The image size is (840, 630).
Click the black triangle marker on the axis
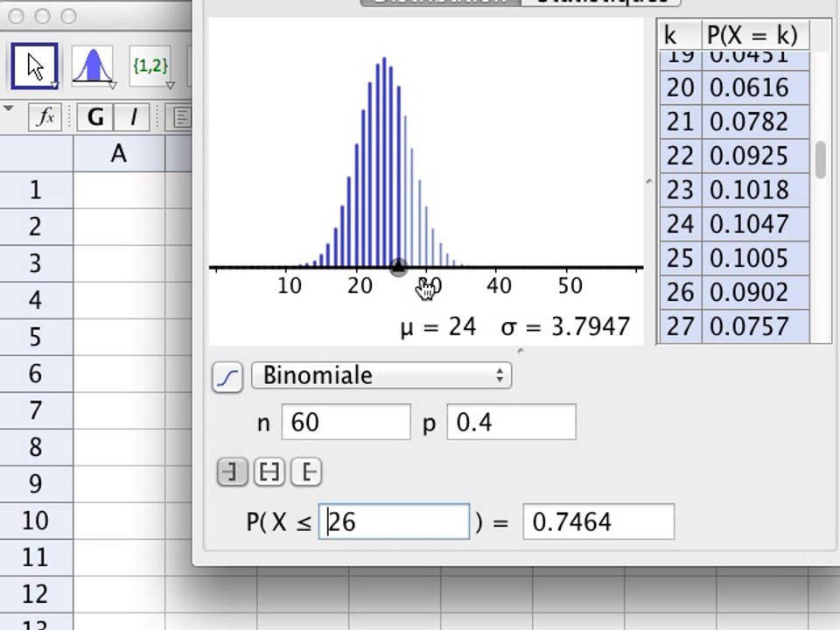(x=399, y=266)
